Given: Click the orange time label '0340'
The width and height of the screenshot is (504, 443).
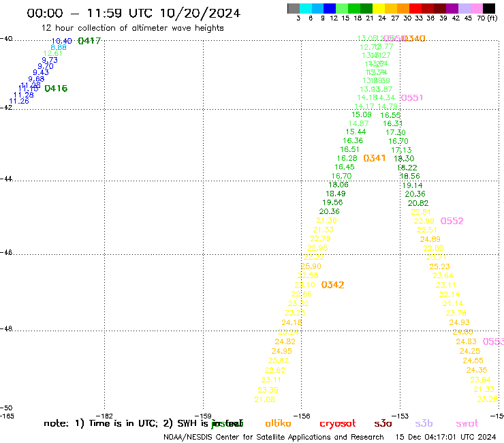Looking at the screenshot, I should click(x=413, y=39).
